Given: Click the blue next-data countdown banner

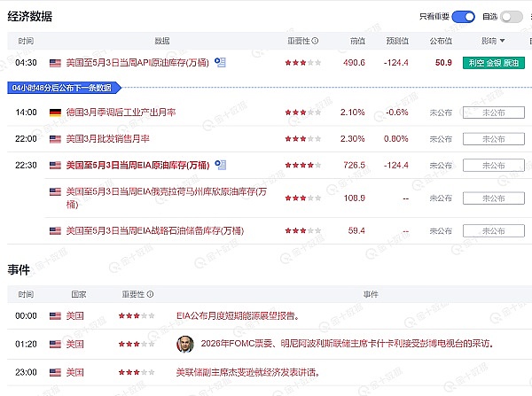Looking at the screenshot, I should [x=62, y=88].
